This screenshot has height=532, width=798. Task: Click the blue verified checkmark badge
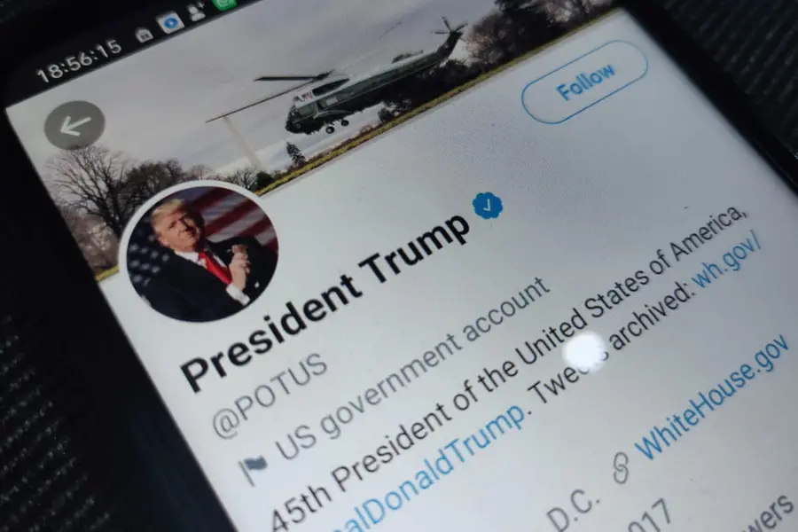tap(487, 205)
